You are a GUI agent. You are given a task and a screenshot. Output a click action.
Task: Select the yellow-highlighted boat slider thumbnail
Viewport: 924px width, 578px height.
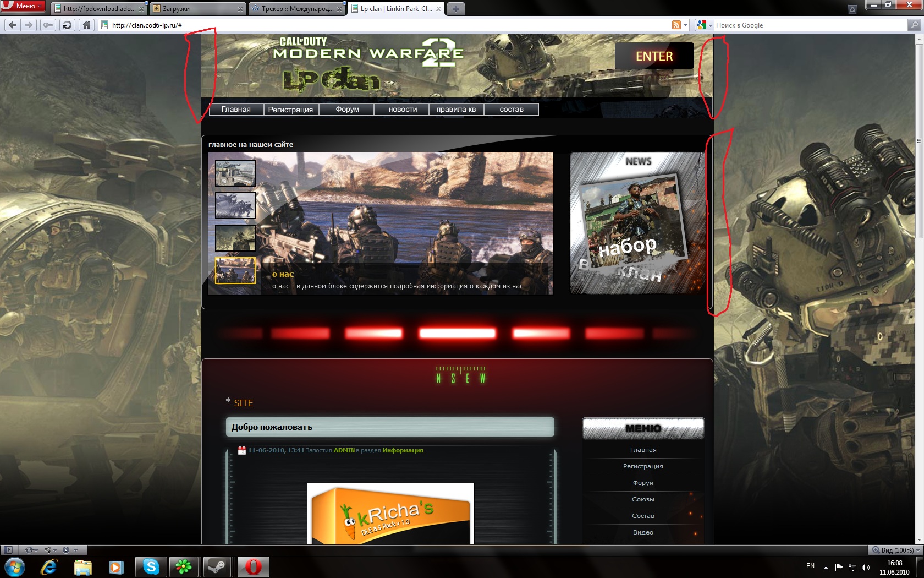(x=235, y=270)
